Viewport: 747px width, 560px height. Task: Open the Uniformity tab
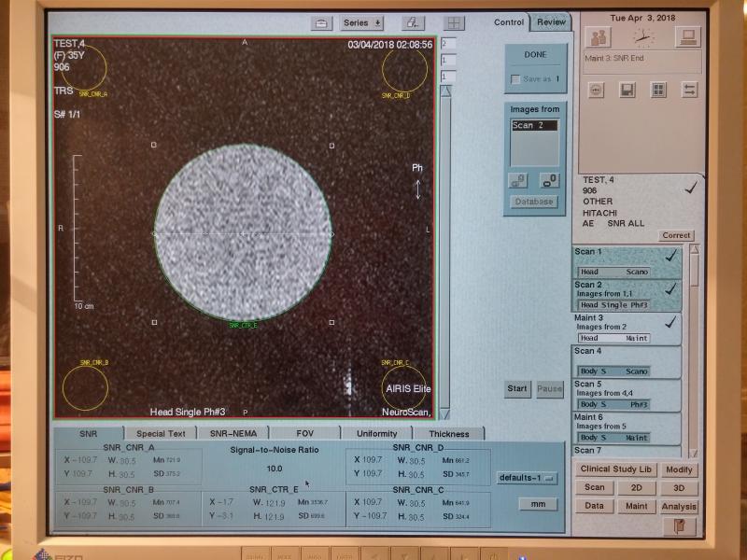(376, 433)
